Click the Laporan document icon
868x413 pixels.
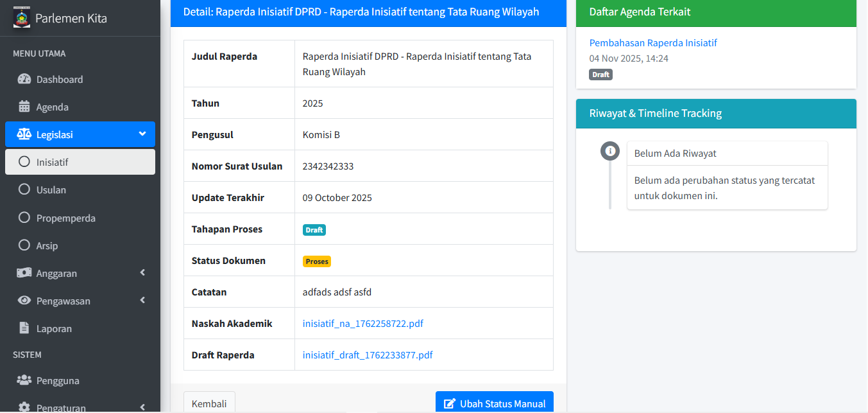pyautogui.click(x=24, y=328)
